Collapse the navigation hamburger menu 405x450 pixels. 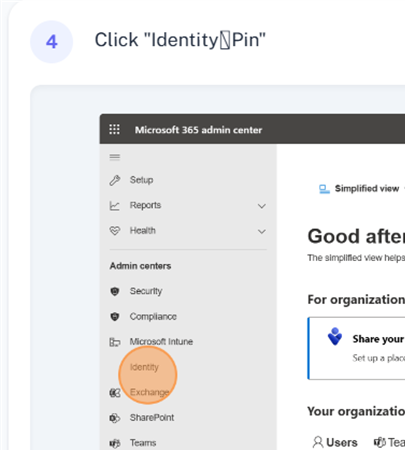pos(115,157)
